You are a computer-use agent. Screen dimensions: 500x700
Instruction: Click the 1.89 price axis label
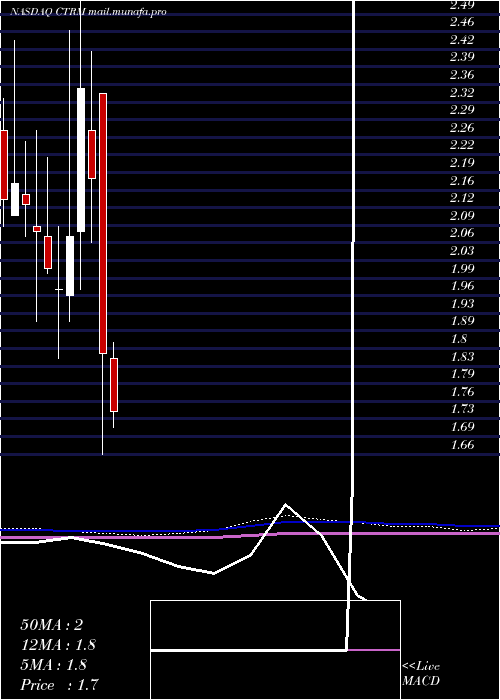tap(462, 321)
